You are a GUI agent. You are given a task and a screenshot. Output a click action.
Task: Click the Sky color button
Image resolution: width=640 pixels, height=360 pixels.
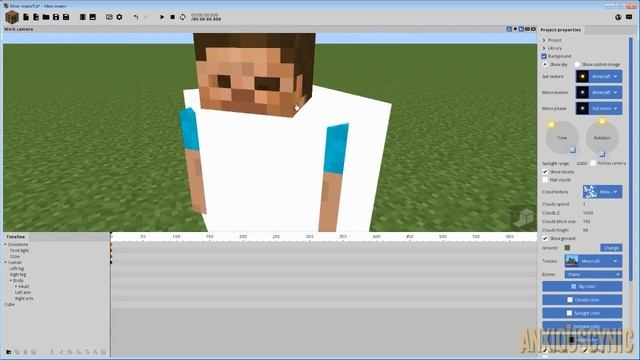tap(582, 287)
